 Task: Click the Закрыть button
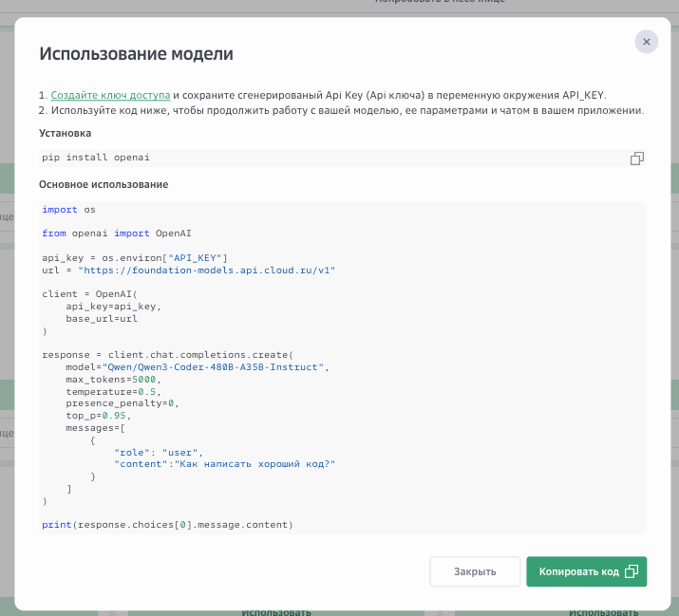pyautogui.click(x=475, y=571)
